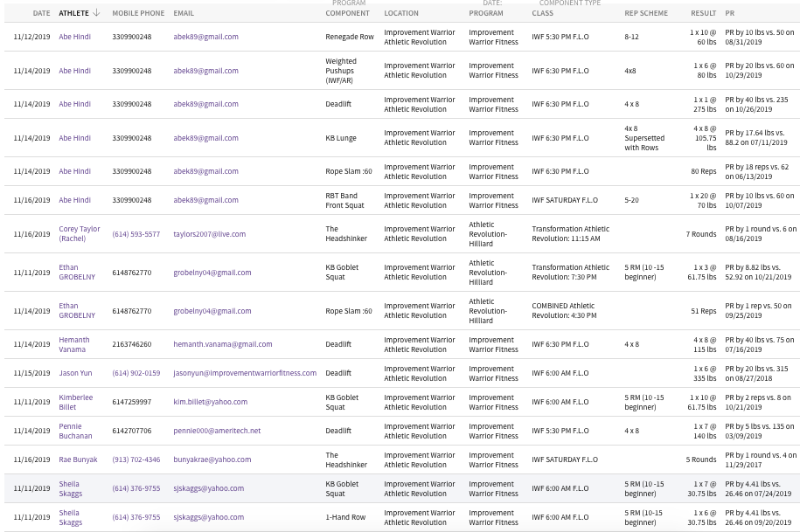800x532 pixels.
Task: Click email pennie000@ameritech.net
Action: [217, 432]
